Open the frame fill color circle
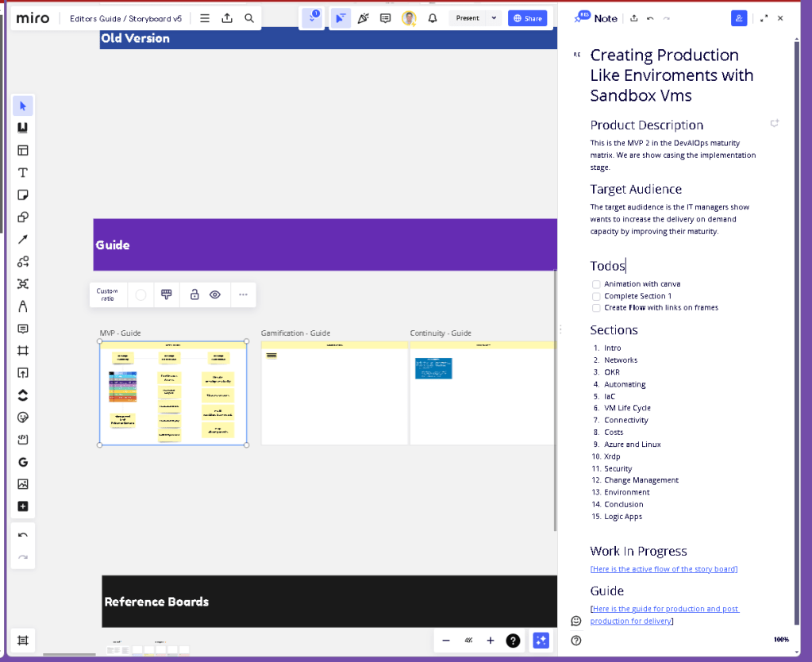Image resolution: width=812 pixels, height=662 pixels. click(x=140, y=294)
